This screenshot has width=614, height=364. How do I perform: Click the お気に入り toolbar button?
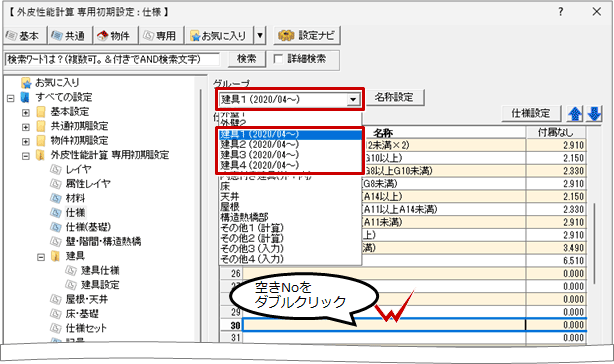[219, 36]
